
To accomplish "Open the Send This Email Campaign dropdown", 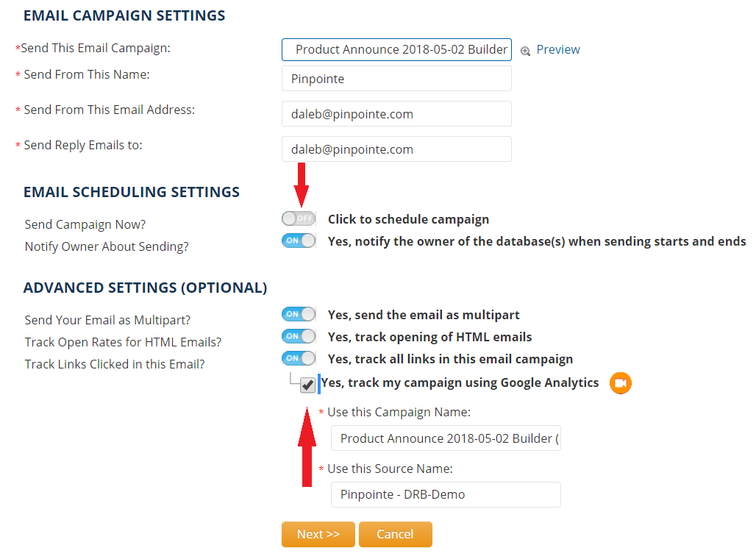I will pos(396,50).
